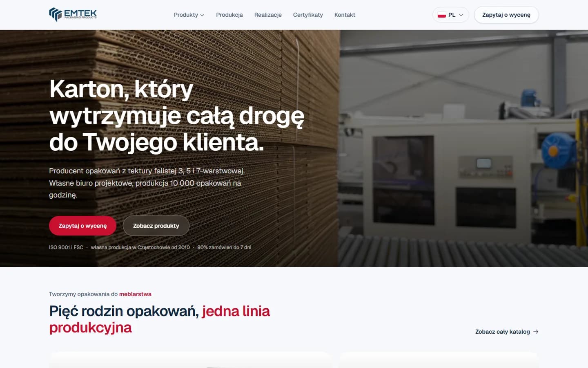Image resolution: width=588 pixels, height=368 pixels.
Task: Click the ISO 9001 i FSC text
Action: (x=66, y=247)
